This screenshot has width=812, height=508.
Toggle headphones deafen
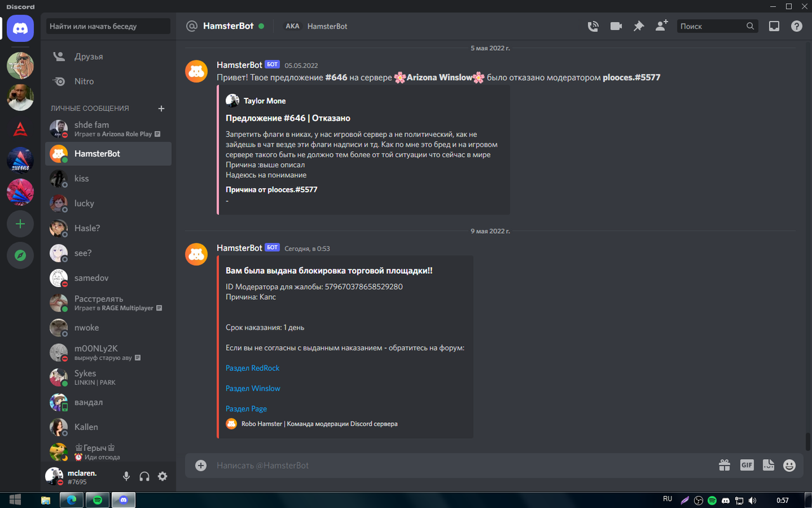point(144,476)
